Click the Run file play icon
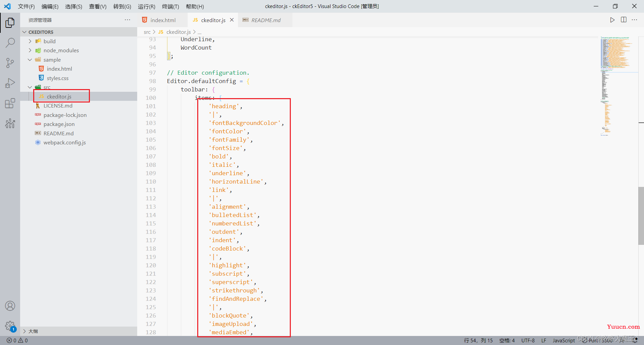 pos(612,20)
